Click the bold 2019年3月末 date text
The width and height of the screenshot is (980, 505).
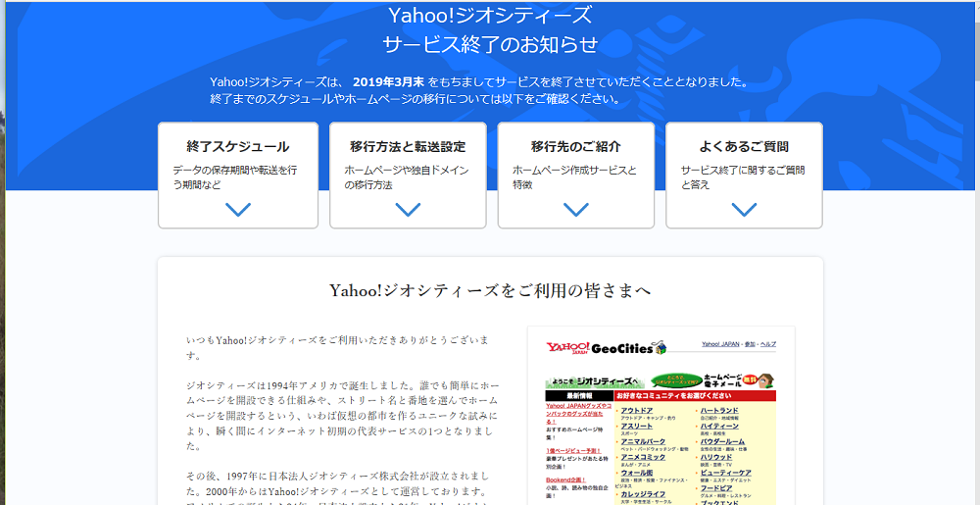389,81
